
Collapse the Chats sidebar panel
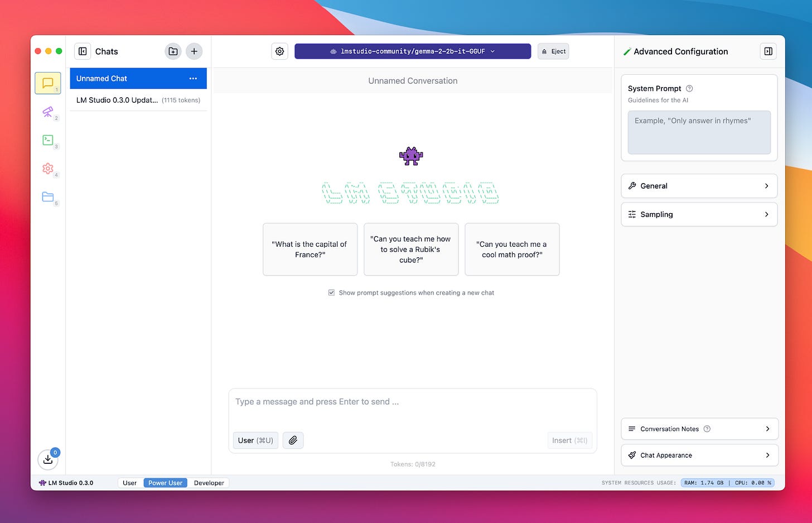(83, 51)
